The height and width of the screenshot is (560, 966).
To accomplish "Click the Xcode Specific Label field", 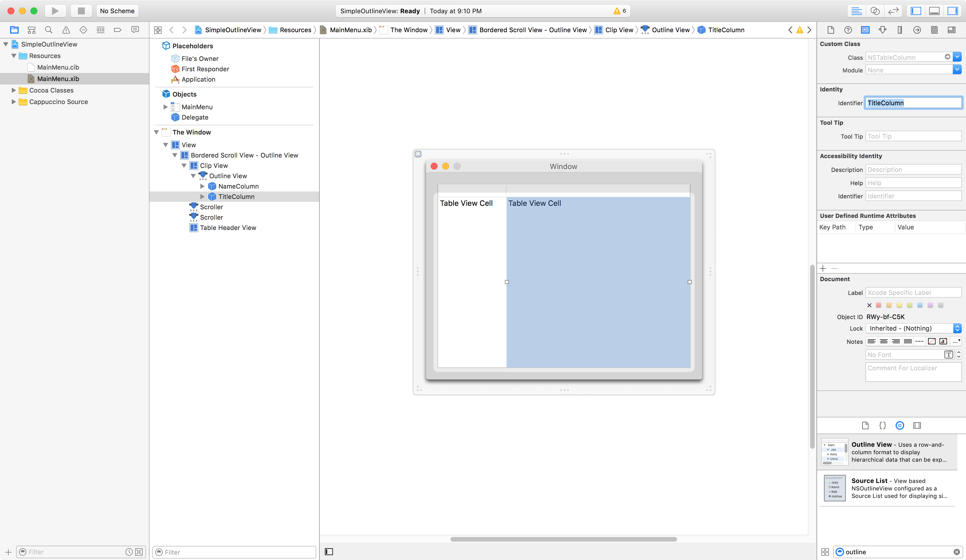I will (913, 292).
